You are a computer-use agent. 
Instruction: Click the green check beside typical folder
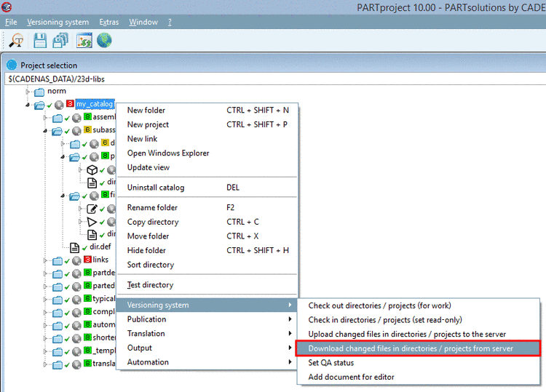point(67,300)
